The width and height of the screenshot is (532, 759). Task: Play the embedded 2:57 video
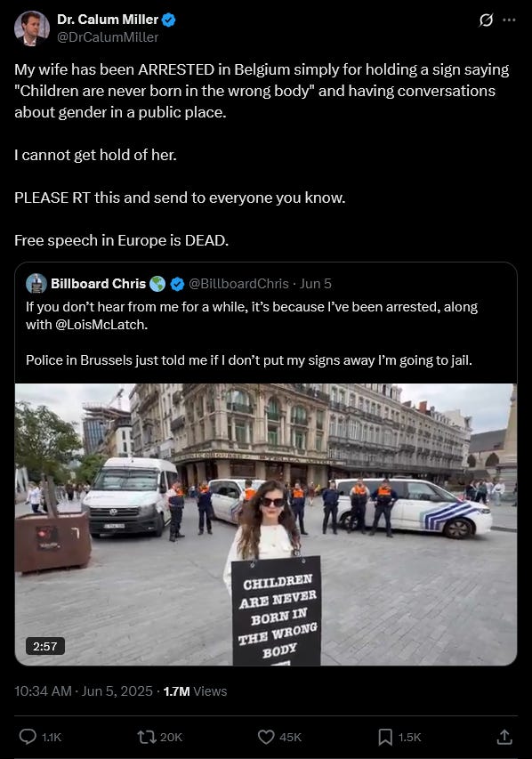pyautogui.click(x=266, y=524)
